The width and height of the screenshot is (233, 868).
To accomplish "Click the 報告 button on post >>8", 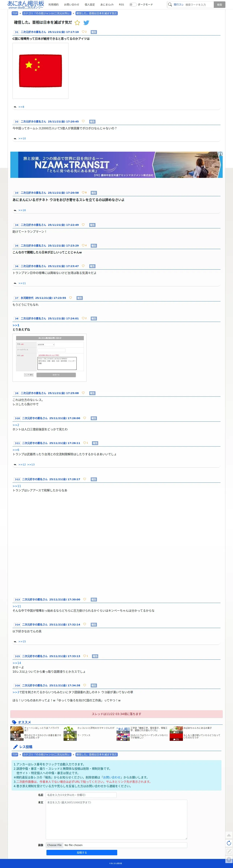I will tap(94, 318).
